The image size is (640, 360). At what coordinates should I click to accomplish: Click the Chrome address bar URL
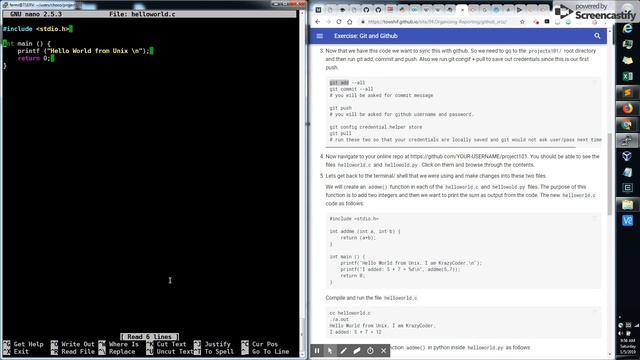pyautogui.click(x=437, y=22)
